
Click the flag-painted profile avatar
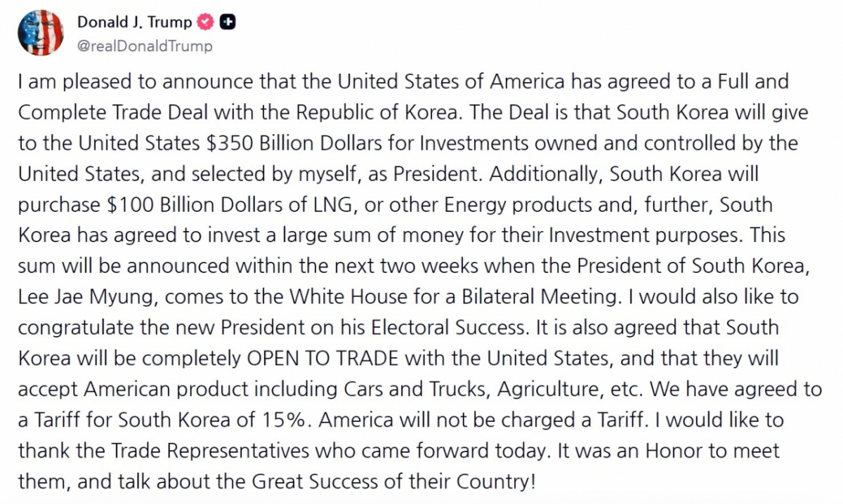[40, 33]
